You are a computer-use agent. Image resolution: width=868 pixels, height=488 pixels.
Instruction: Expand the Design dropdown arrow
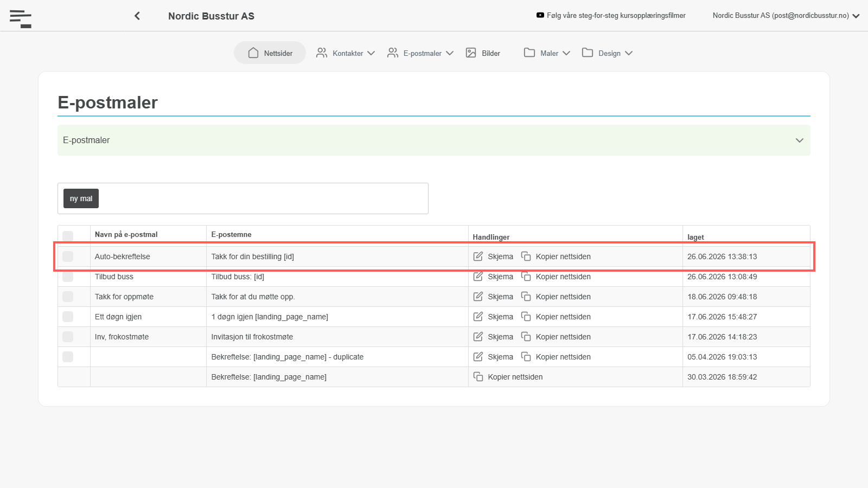tap(629, 53)
